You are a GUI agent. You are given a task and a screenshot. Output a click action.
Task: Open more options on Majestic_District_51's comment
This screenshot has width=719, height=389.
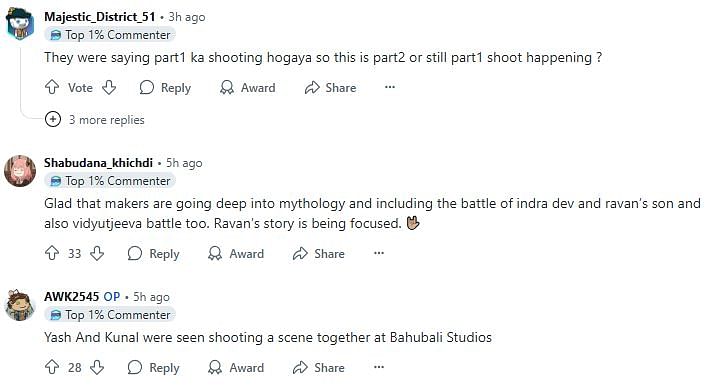390,87
